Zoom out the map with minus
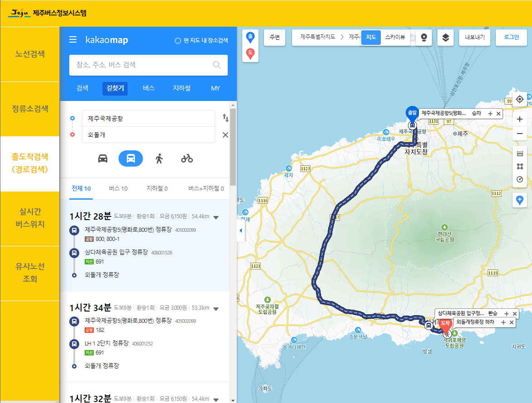532x403 pixels. tap(519, 134)
